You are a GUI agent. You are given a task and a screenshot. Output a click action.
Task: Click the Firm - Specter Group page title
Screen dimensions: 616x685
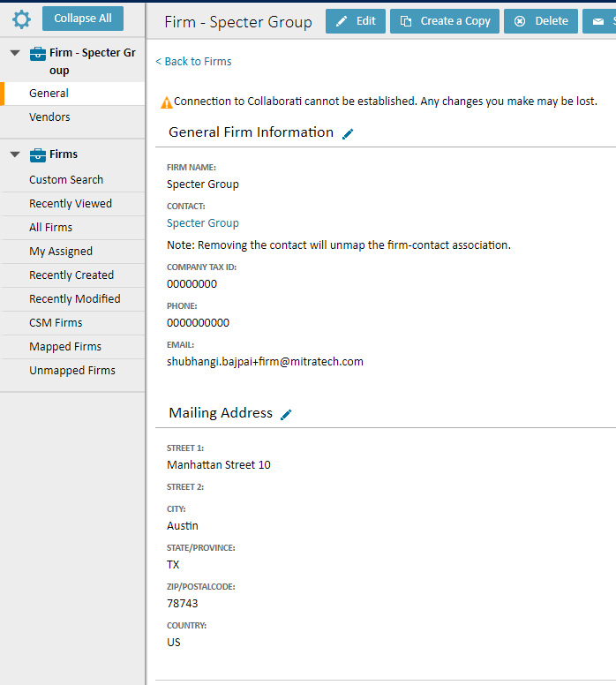238,22
